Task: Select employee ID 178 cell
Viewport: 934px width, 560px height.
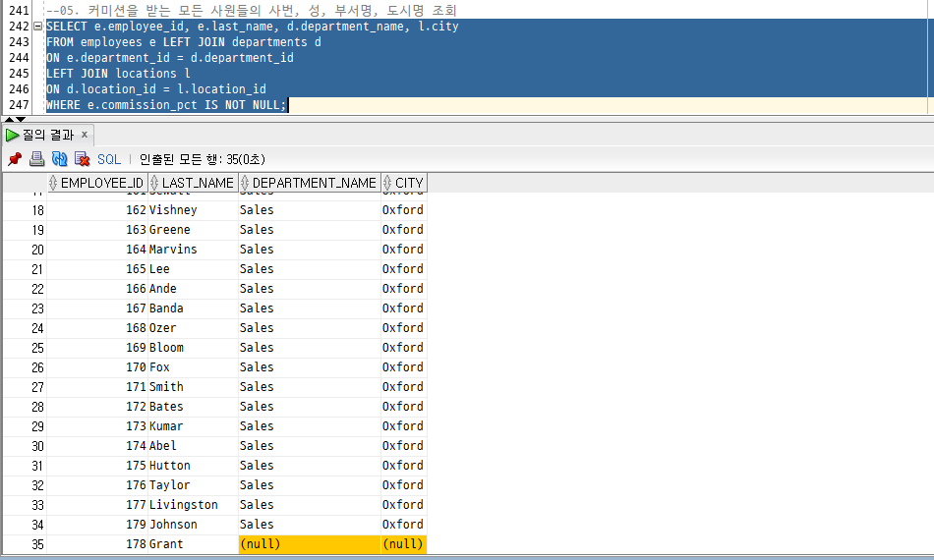Action: click(97, 544)
